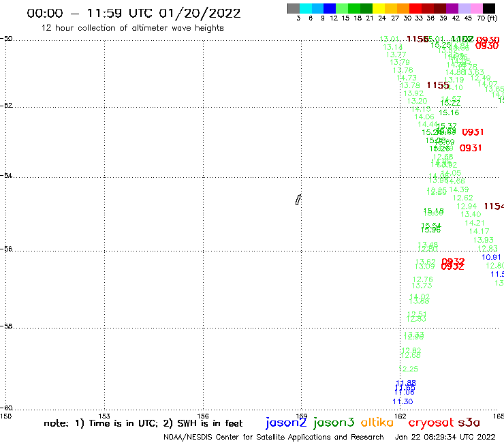504x443 pixels.
Task: Click the wave height value '13.40'
Action: [471, 214]
